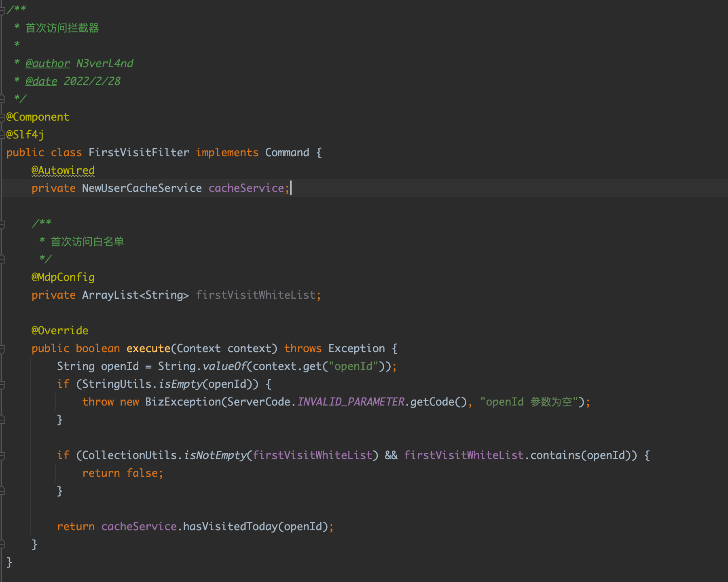Click the italic isNotEmpty method call
Viewport: 728px width, 582px height.
(x=215, y=455)
